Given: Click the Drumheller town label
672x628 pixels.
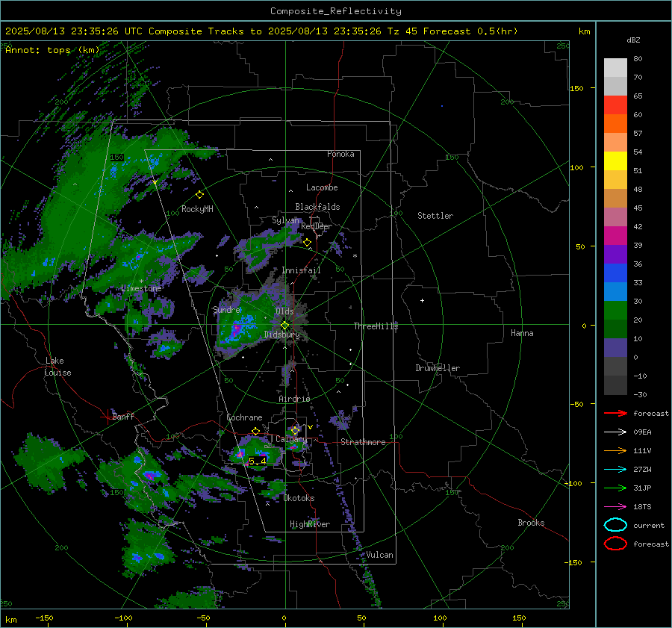Looking at the screenshot, I should [438, 368].
